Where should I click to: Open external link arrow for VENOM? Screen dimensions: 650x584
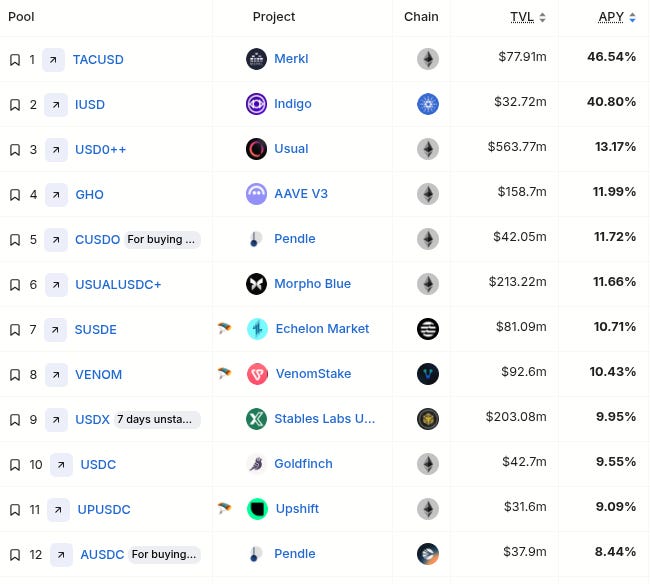coord(56,375)
